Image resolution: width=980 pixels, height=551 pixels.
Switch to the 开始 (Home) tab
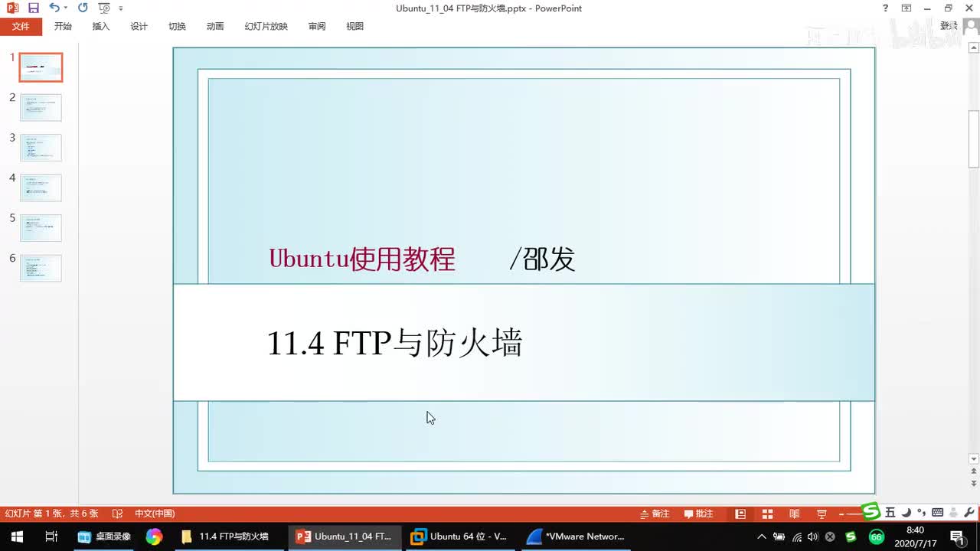pyautogui.click(x=63, y=26)
